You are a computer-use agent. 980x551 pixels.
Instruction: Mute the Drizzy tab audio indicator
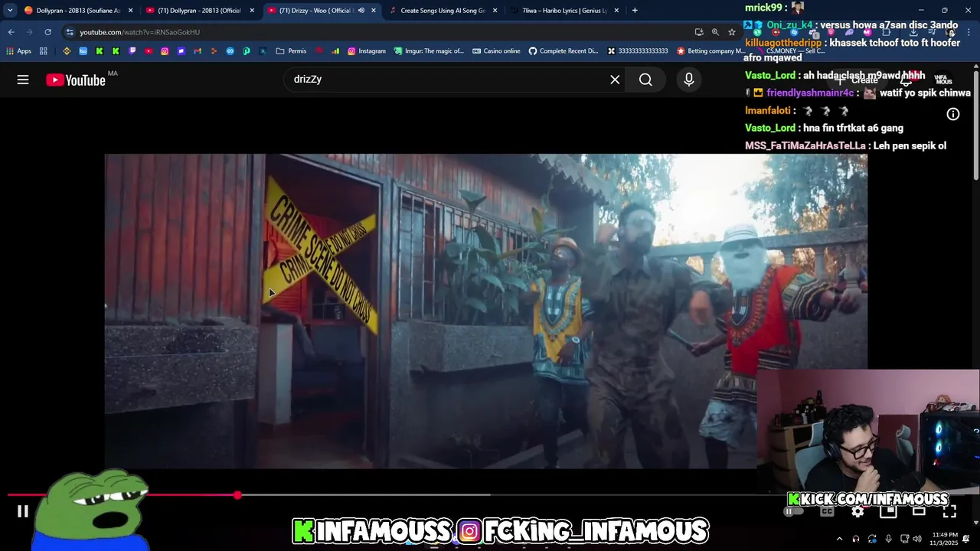[x=361, y=11]
